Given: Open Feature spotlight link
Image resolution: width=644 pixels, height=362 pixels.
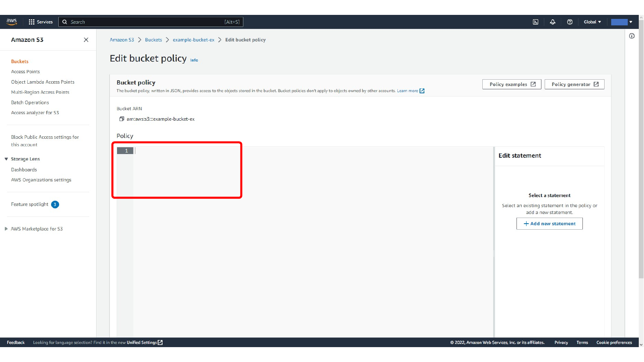Looking at the screenshot, I should click(30, 204).
